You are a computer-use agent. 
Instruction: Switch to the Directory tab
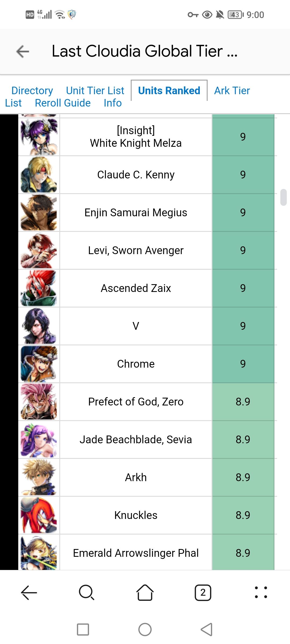[x=32, y=91]
